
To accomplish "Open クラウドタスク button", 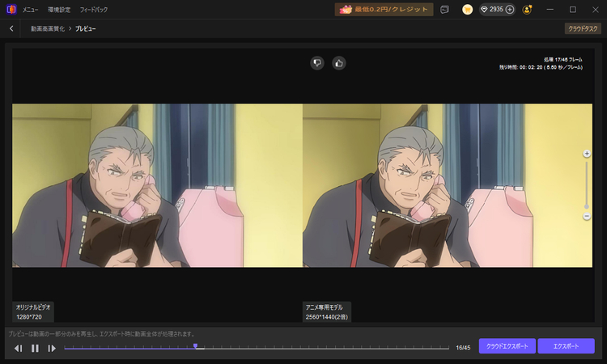I will click(583, 28).
